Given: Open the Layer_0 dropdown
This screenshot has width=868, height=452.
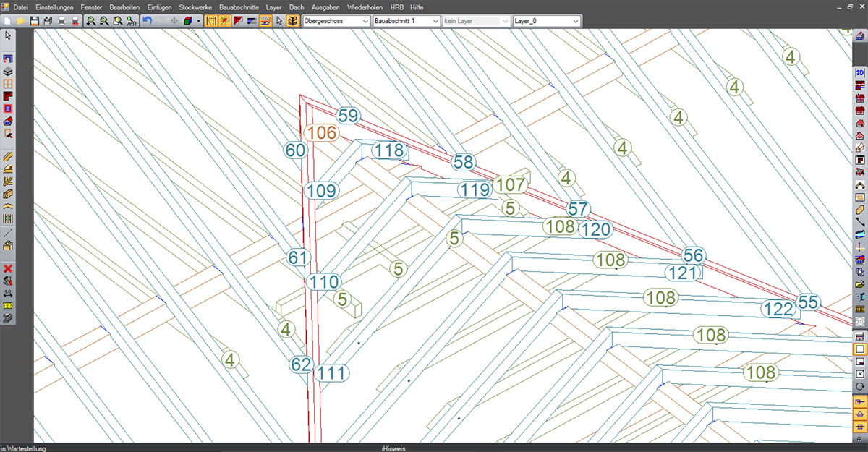Looking at the screenshot, I should [x=546, y=21].
